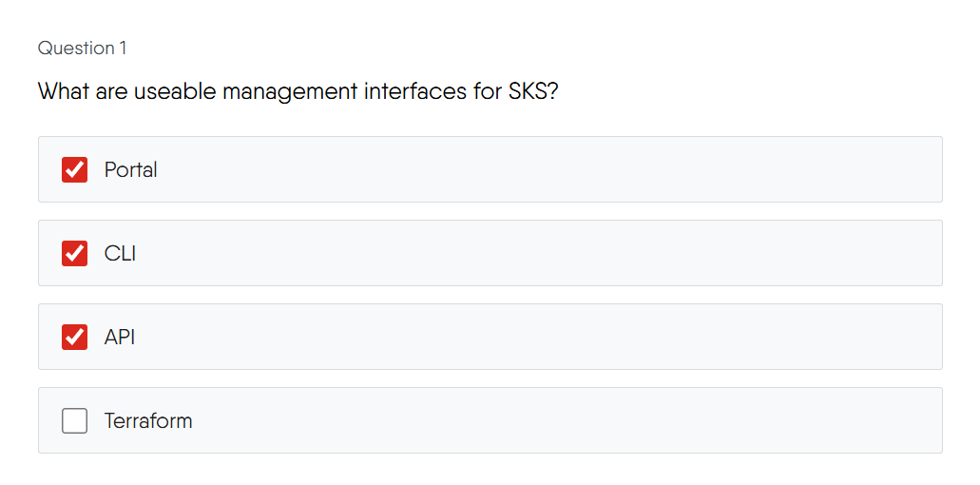Uncheck the Portal checkbox
The image size is (980, 485).
(x=74, y=169)
